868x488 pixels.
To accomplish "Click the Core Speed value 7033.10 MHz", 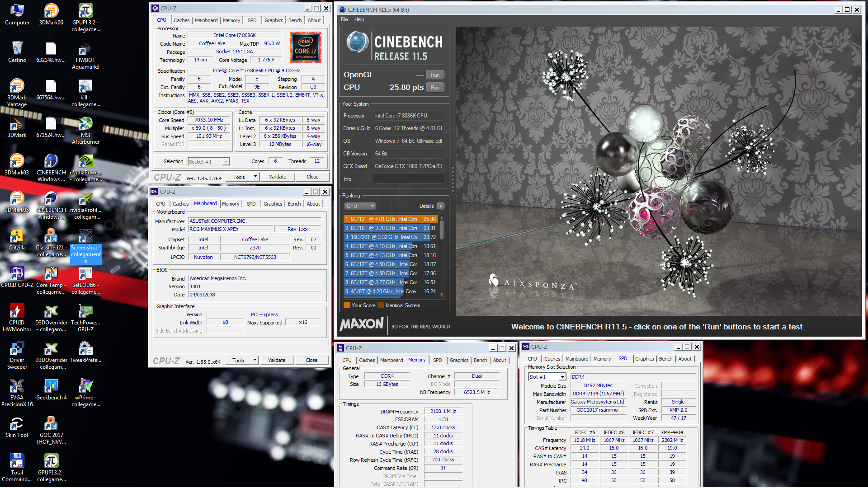I will [209, 120].
